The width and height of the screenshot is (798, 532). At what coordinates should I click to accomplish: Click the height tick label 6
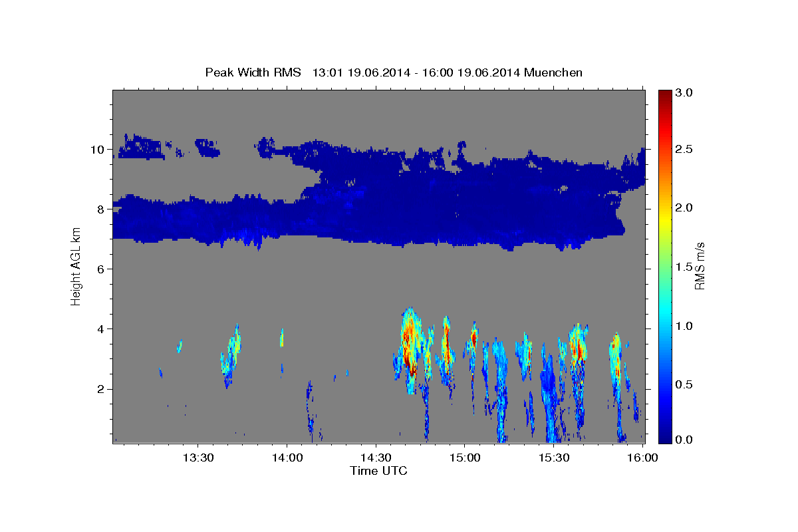[x=102, y=269]
